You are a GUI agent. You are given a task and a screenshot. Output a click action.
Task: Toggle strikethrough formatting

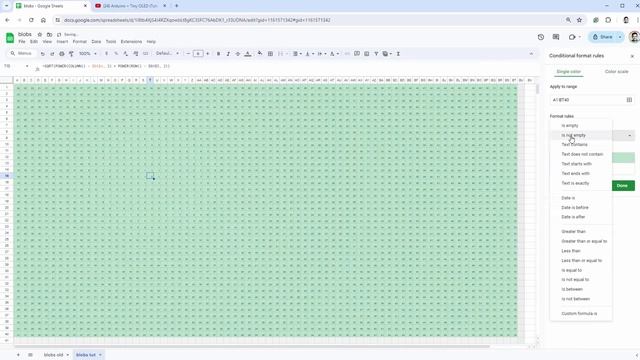pyautogui.click(x=238, y=54)
